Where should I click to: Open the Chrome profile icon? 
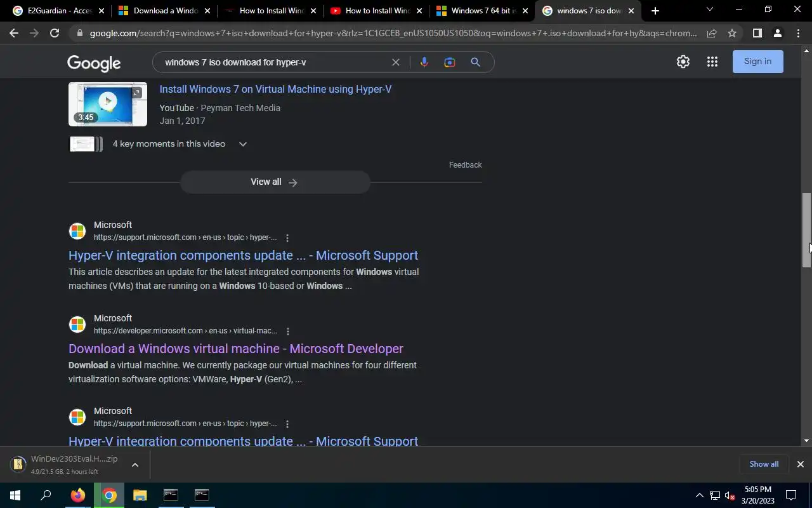click(777, 33)
